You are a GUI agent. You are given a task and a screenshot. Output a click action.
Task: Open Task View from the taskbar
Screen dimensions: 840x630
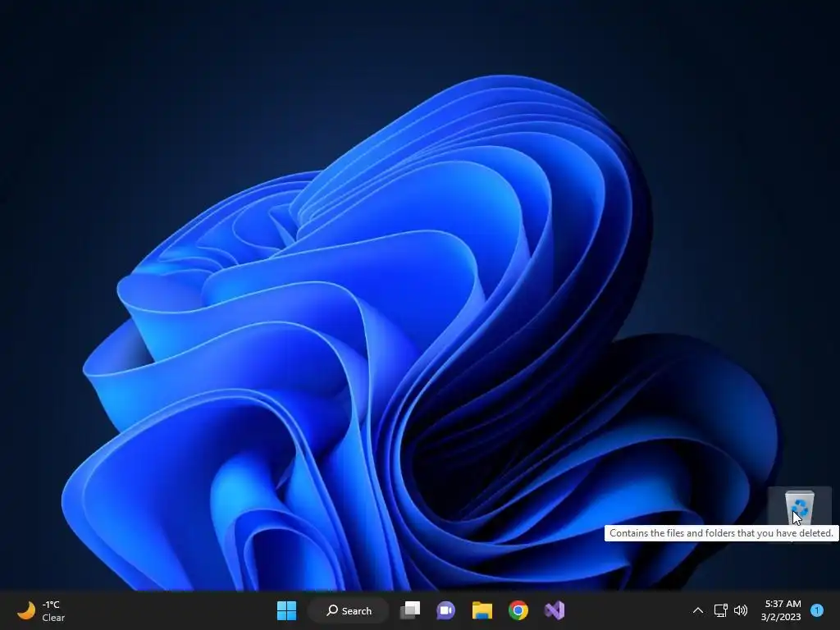tap(410, 610)
